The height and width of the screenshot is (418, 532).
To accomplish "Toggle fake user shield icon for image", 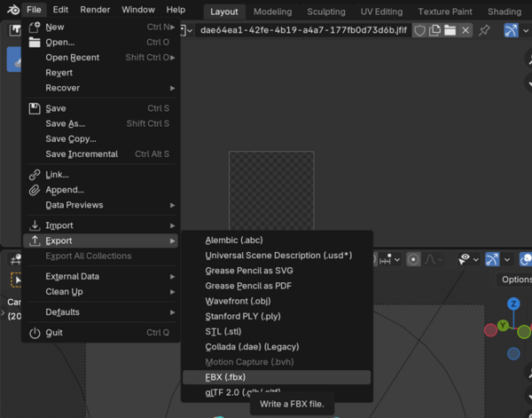I will [419, 30].
